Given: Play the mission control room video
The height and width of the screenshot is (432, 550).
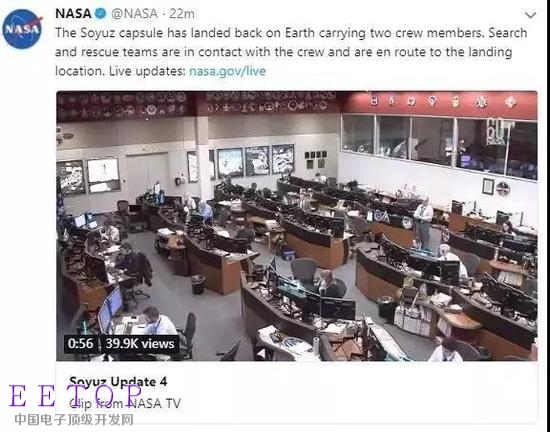Looking at the screenshot, I should [297, 226].
